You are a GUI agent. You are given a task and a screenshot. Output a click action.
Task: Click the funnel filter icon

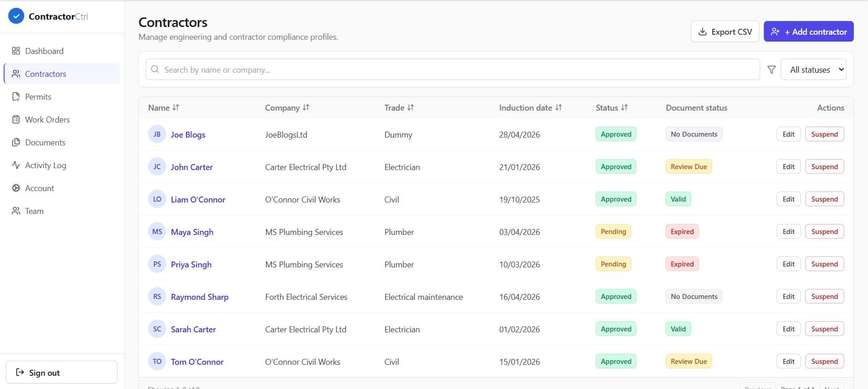(x=772, y=69)
